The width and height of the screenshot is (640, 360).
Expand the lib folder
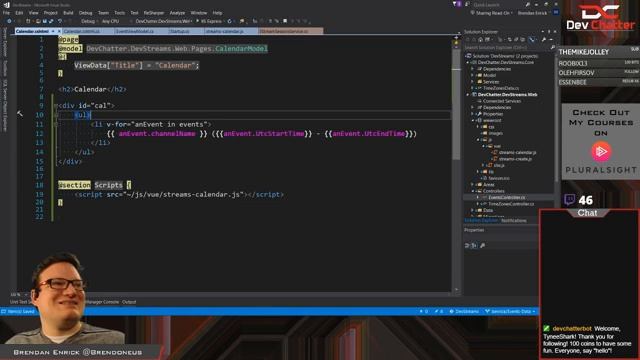pos(478,172)
